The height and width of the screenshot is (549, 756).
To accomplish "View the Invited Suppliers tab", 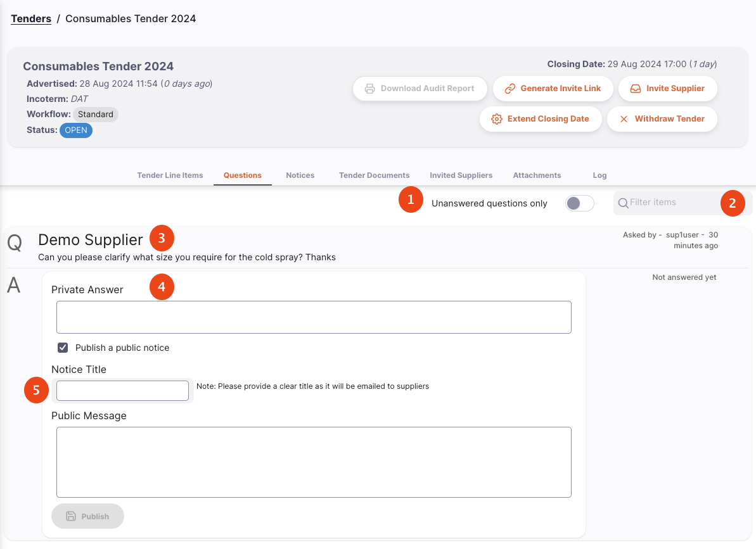I will pyautogui.click(x=461, y=175).
